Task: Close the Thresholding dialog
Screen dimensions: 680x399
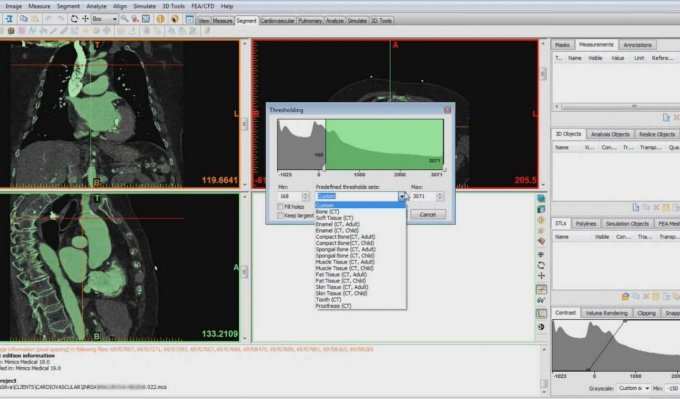Action: [x=447, y=110]
